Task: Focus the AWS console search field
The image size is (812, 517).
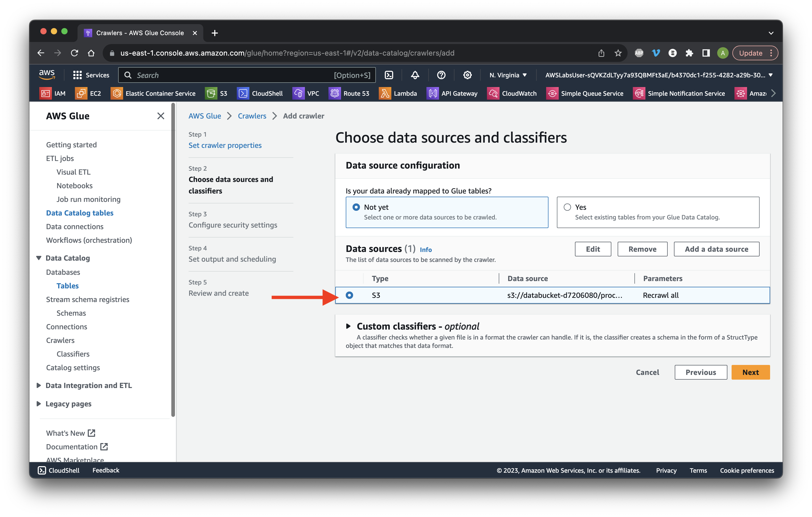Action: [247, 75]
